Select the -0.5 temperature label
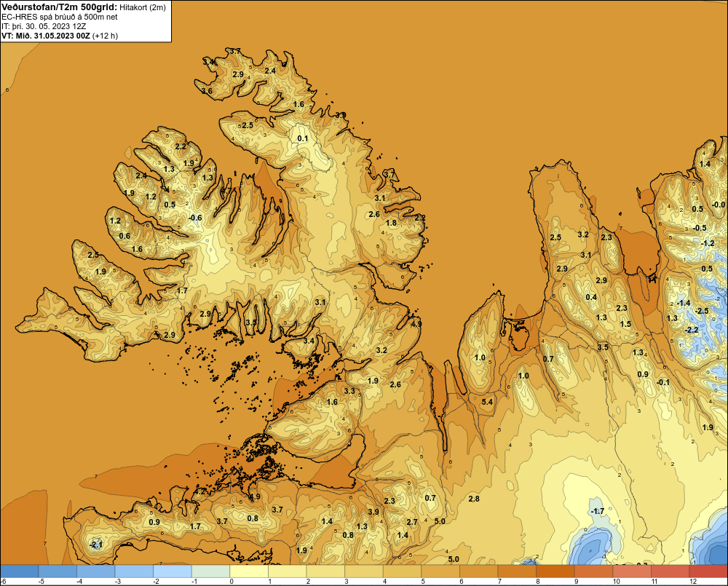 point(700,228)
